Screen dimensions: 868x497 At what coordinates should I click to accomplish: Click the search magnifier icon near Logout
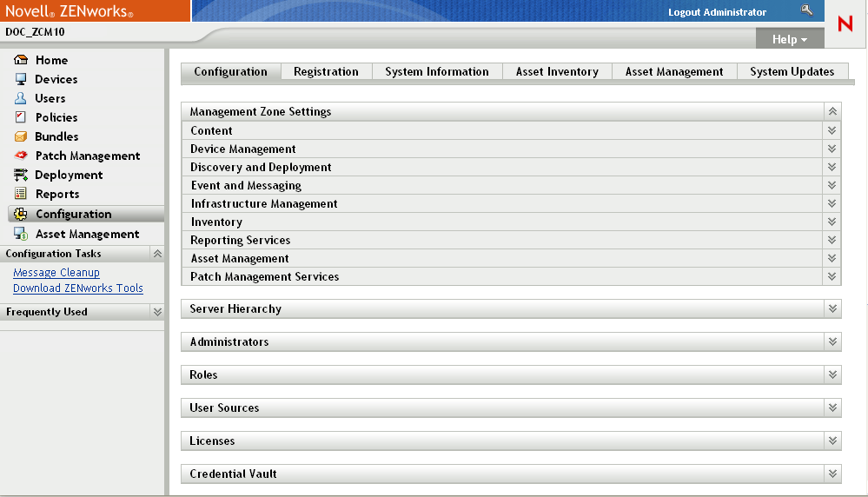pos(807,10)
